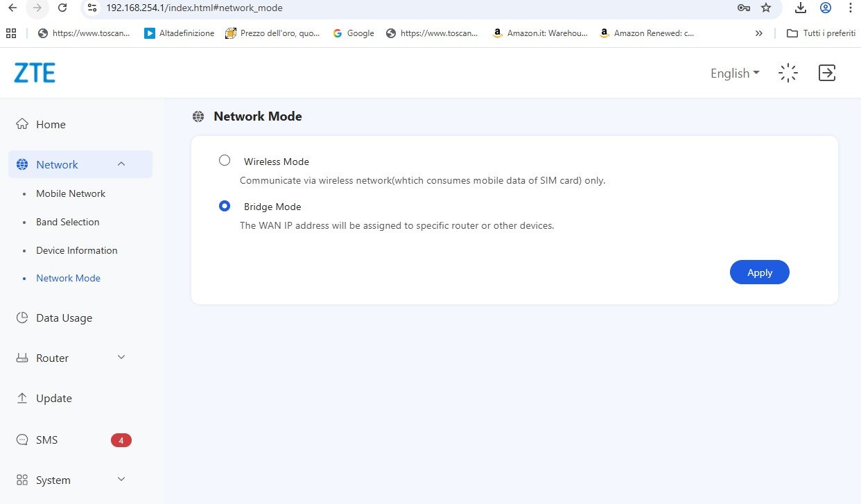Click the SMS chat bubble icon
The image size is (861, 504).
(x=22, y=440)
